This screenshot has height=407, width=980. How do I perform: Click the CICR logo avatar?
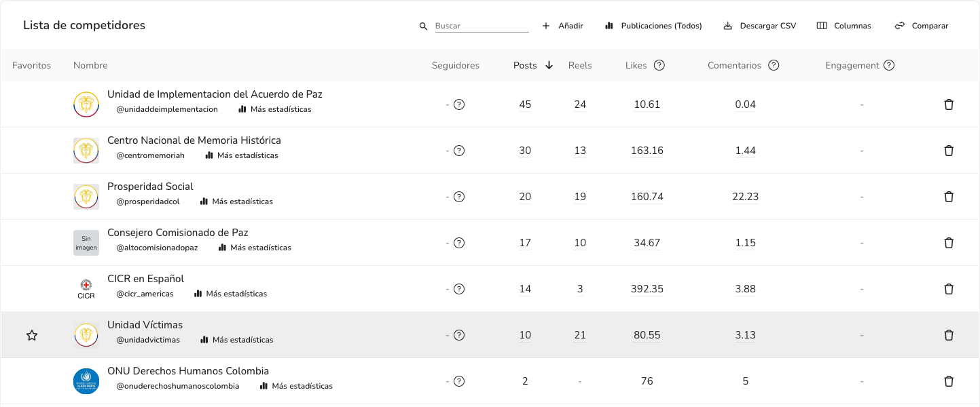pyautogui.click(x=86, y=289)
